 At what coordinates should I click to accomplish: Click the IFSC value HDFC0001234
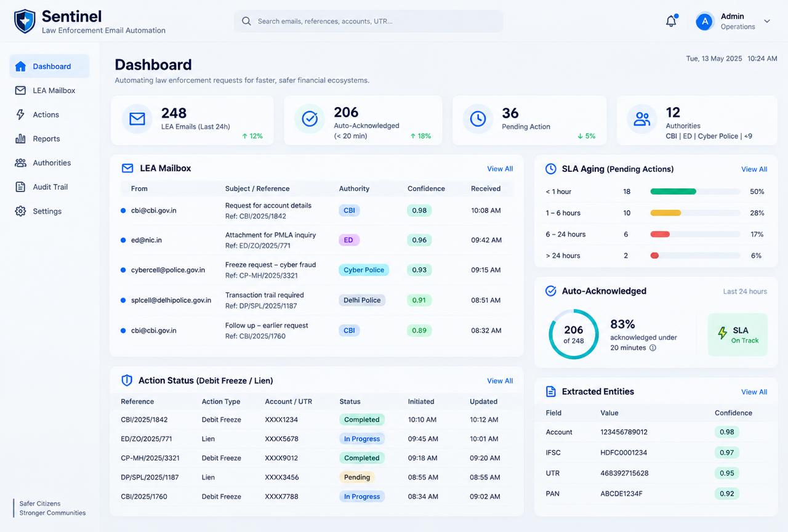point(624,453)
